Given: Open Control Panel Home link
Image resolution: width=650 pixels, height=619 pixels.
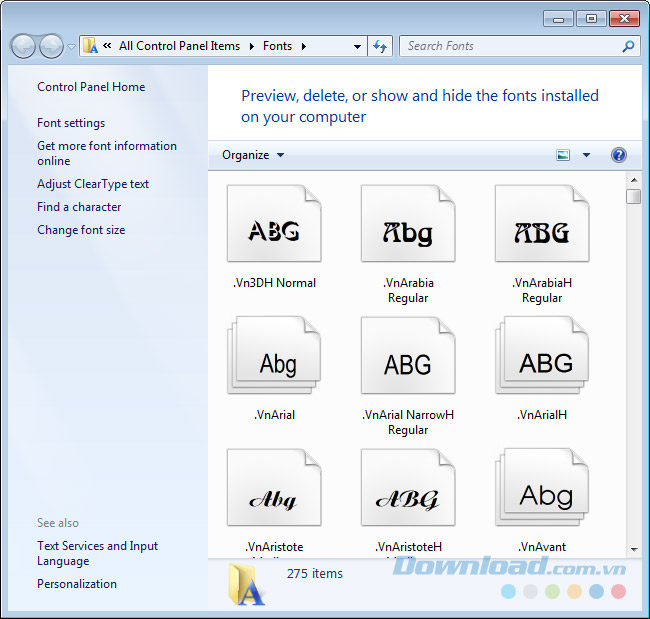Looking at the screenshot, I should tap(91, 87).
